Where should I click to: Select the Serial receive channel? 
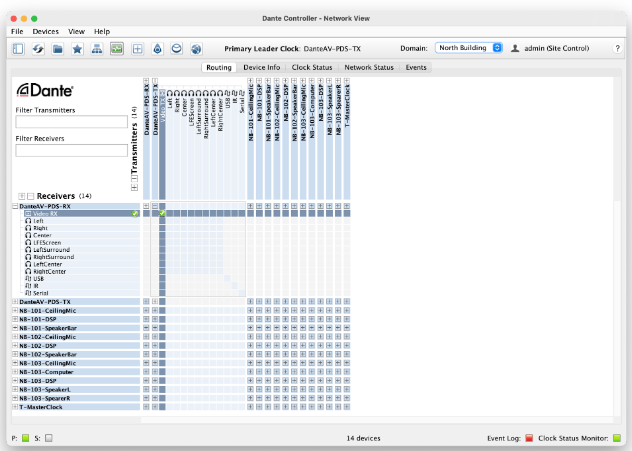coord(80,293)
